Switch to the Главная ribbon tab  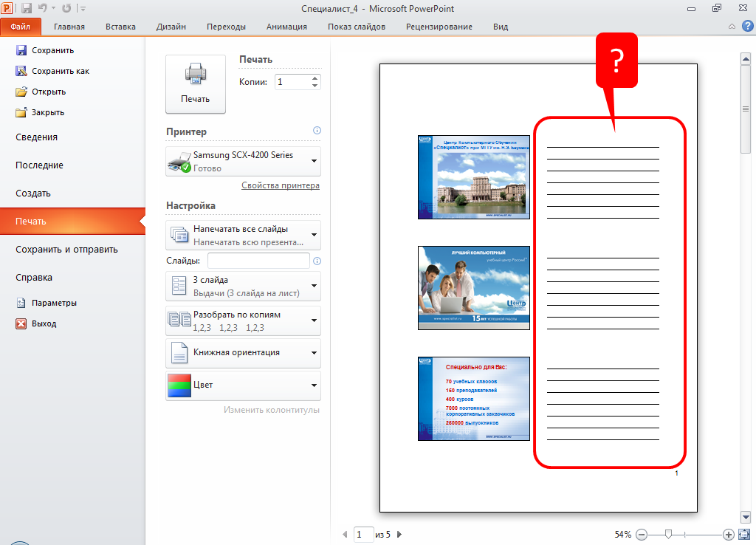pyautogui.click(x=69, y=27)
